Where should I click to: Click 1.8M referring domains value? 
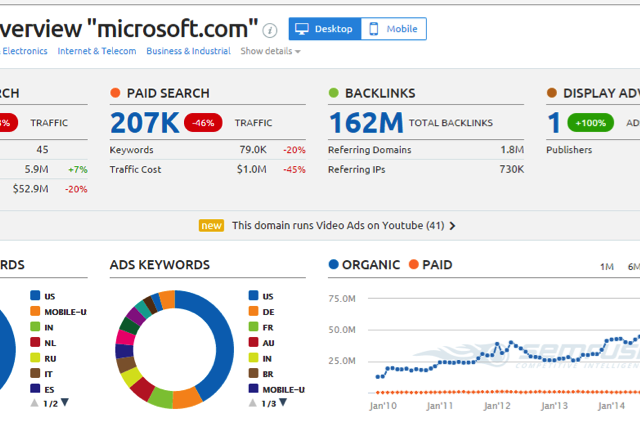tap(512, 150)
